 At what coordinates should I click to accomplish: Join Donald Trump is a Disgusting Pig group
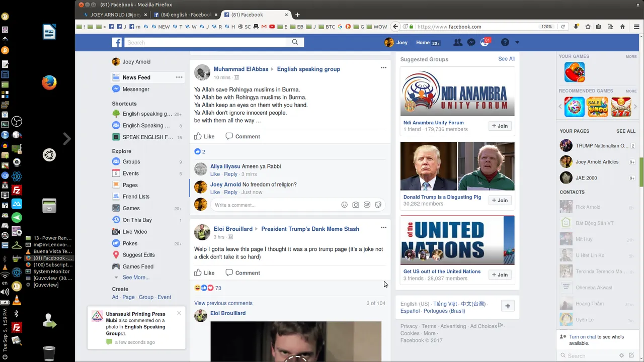click(x=500, y=200)
